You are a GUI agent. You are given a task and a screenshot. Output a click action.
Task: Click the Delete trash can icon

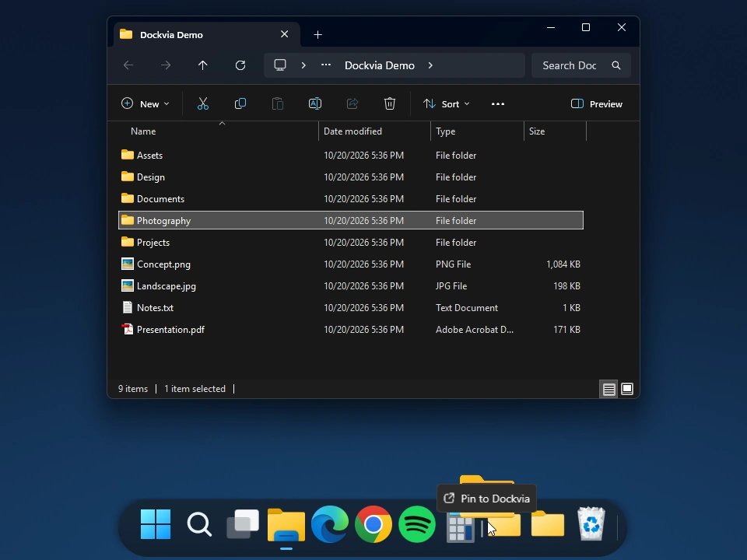(x=390, y=103)
